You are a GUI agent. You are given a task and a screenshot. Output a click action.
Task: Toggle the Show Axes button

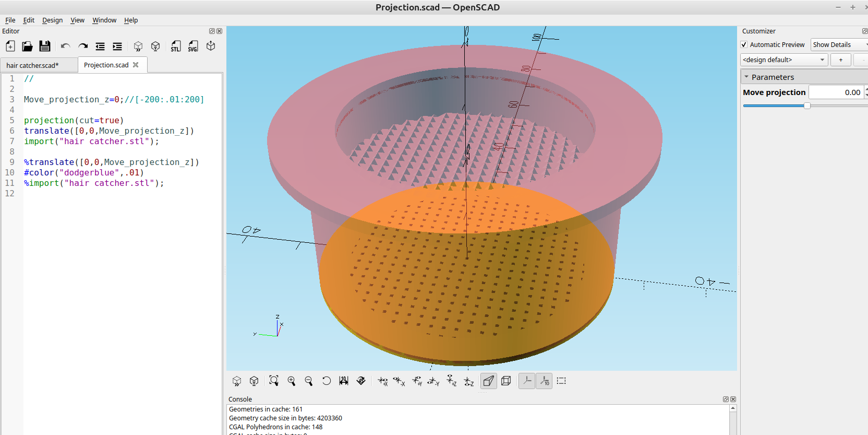point(527,381)
